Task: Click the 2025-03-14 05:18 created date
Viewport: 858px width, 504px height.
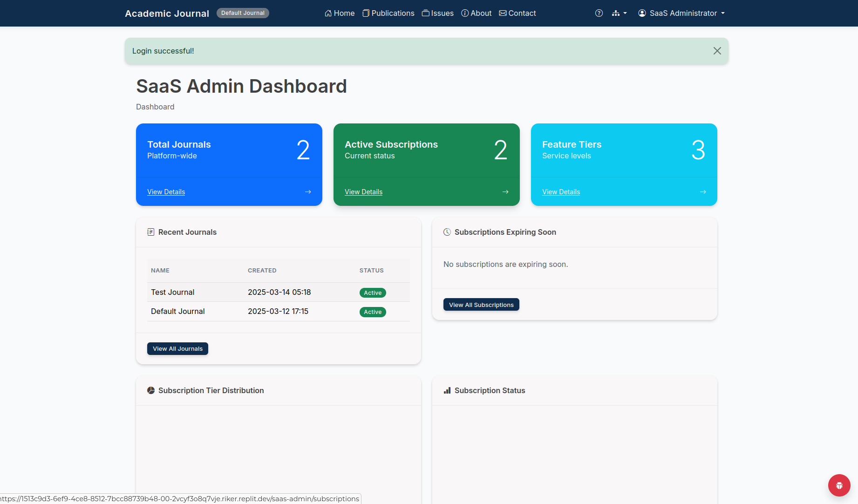Action: tap(279, 292)
